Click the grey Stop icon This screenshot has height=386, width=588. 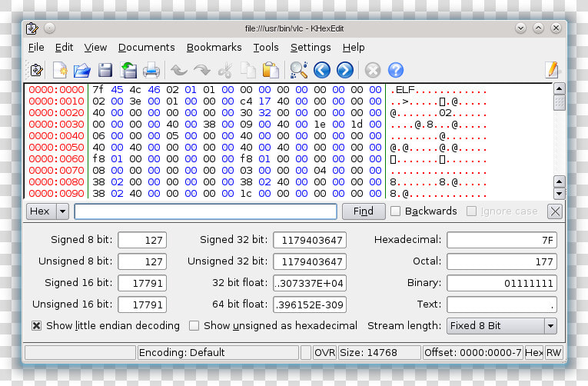(373, 70)
